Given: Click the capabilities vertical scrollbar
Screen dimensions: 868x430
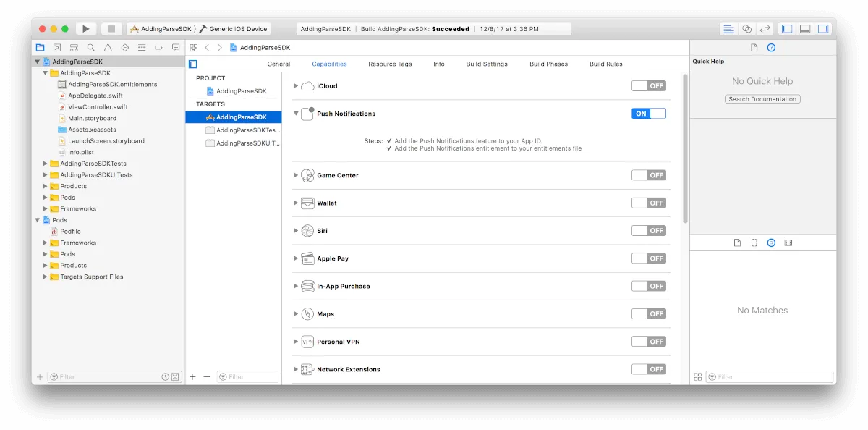Looking at the screenshot, I should pyautogui.click(x=685, y=150).
